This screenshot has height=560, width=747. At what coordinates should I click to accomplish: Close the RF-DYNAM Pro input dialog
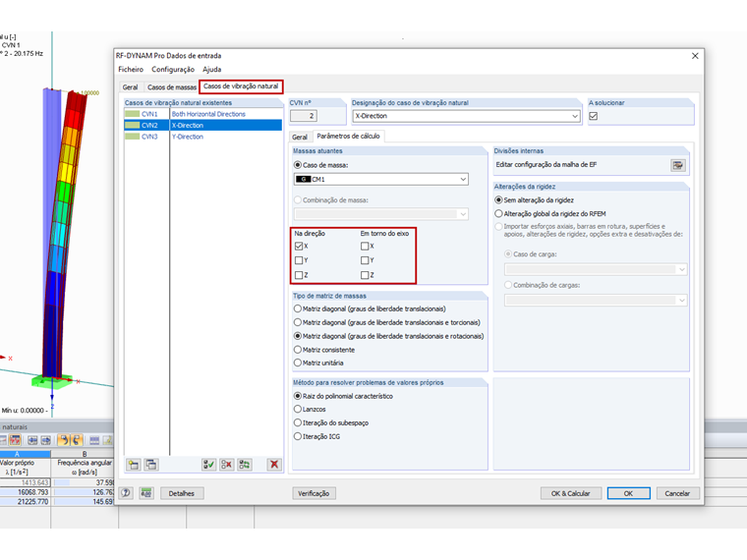[x=695, y=56]
